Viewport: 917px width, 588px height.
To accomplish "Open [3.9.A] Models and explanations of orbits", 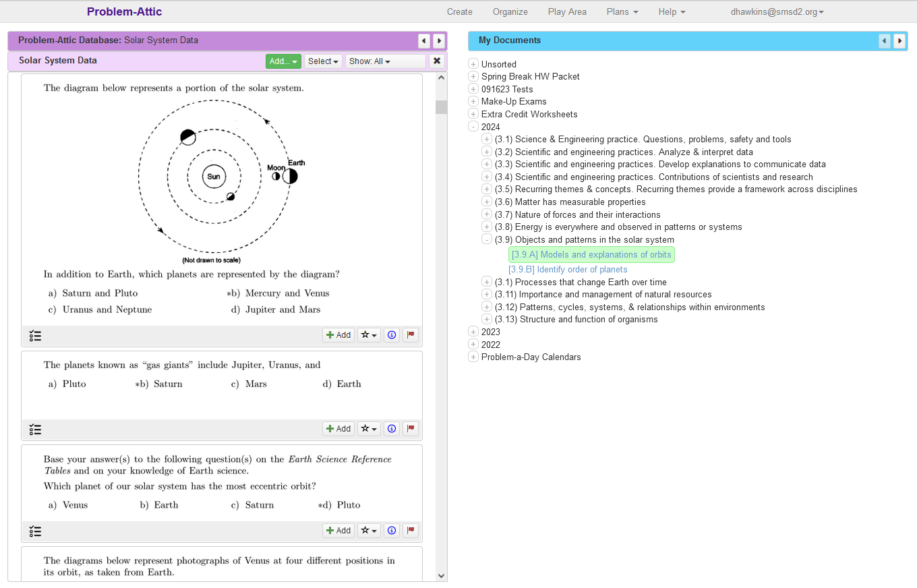I will click(591, 255).
